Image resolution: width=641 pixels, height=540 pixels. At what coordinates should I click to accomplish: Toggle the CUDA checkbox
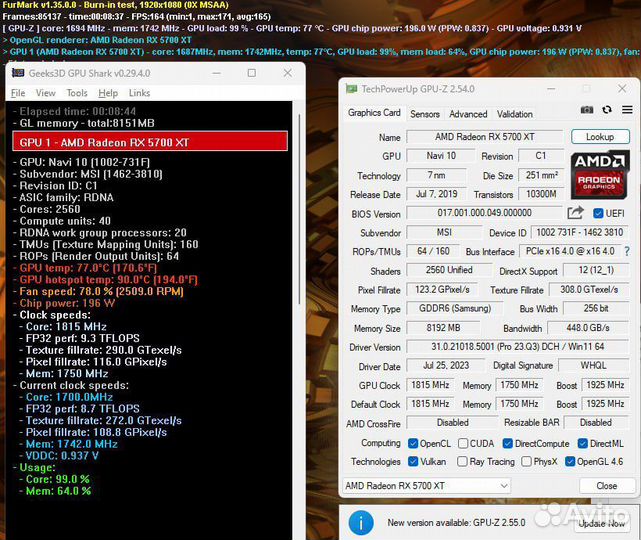pyautogui.click(x=463, y=444)
